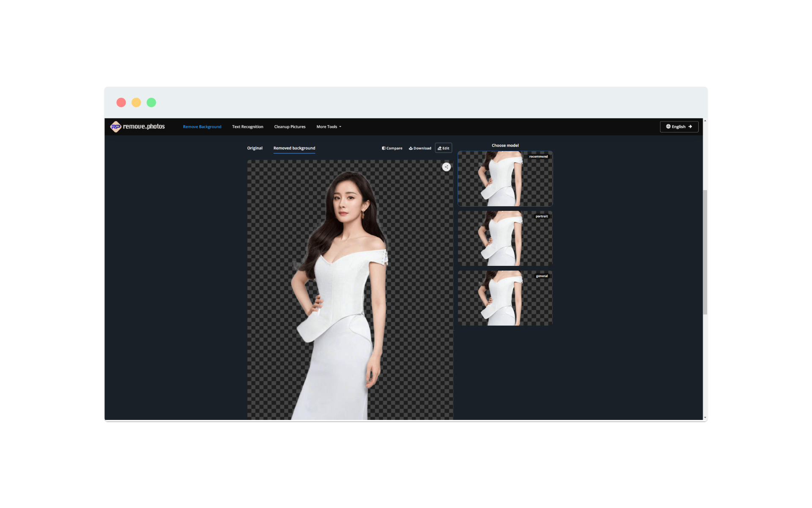Screen dimensions: 812x508
Task: Open the English language selector
Action: point(679,127)
